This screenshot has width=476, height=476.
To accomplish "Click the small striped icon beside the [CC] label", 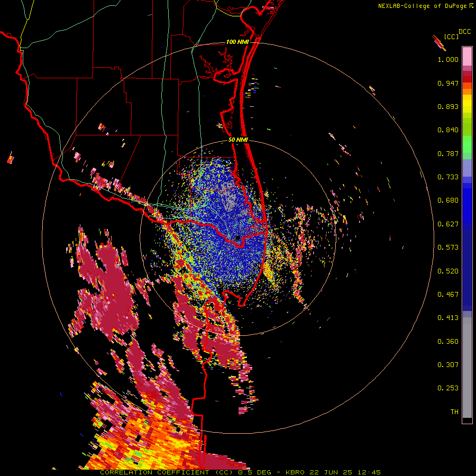I will (439, 43).
